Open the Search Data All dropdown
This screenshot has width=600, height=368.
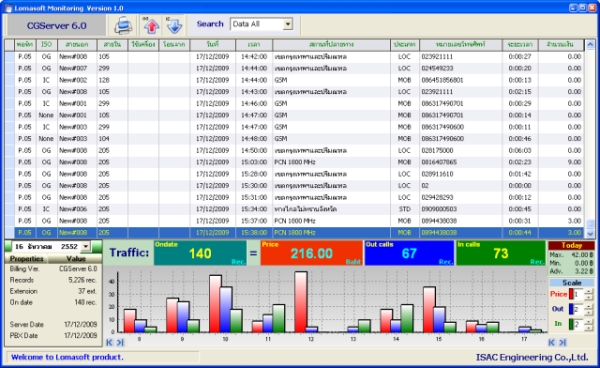[x=288, y=24]
